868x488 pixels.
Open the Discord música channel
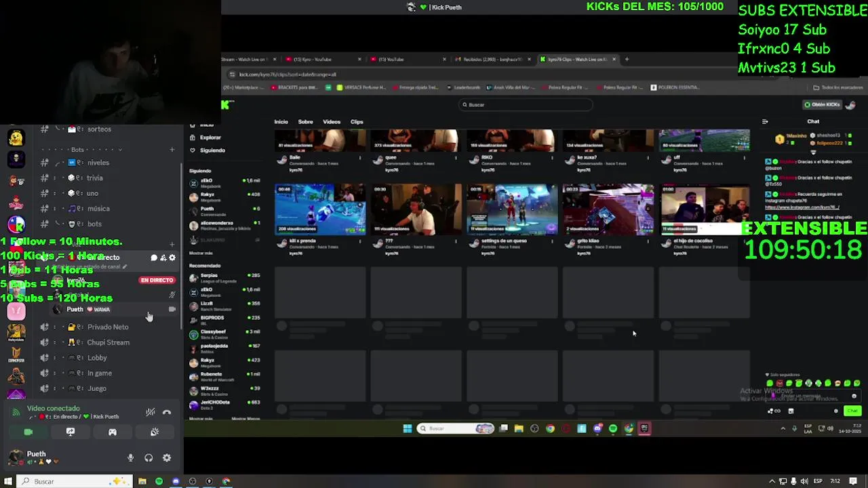pos(108,209)
